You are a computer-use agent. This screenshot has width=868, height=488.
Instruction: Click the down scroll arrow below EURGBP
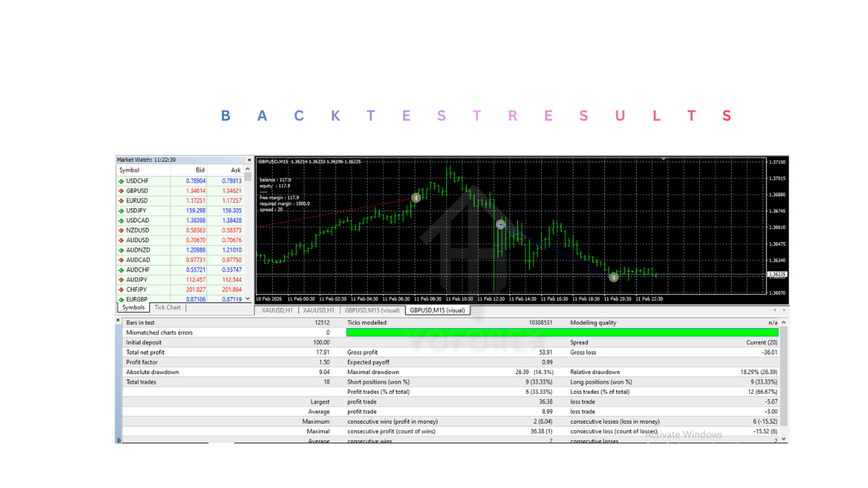tap(247, 298)
